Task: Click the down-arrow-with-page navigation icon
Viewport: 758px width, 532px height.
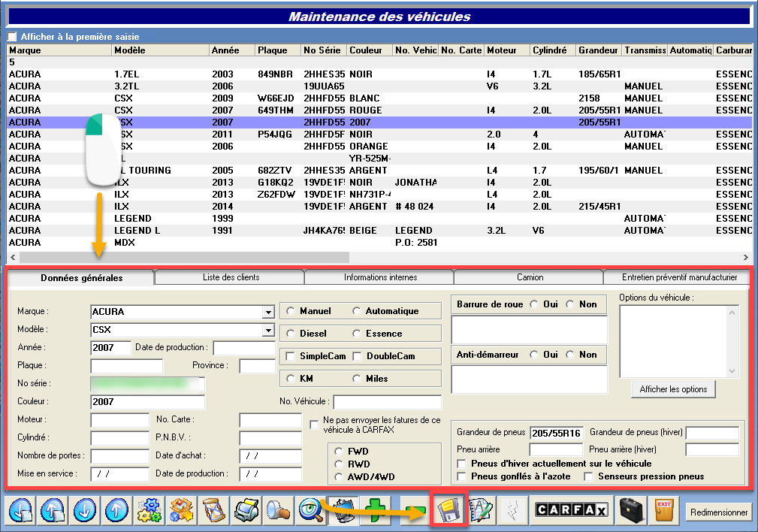Action: (21, 510)
